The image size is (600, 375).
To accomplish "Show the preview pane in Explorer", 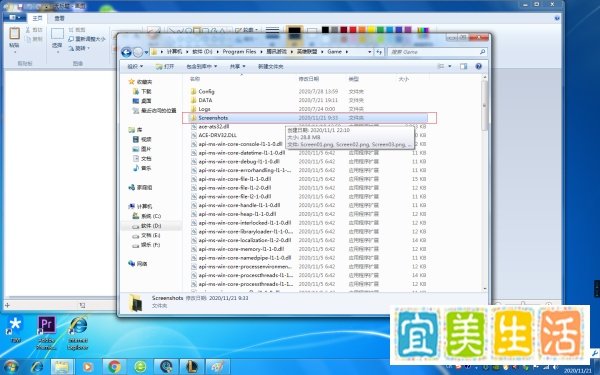I will [463, 66].
